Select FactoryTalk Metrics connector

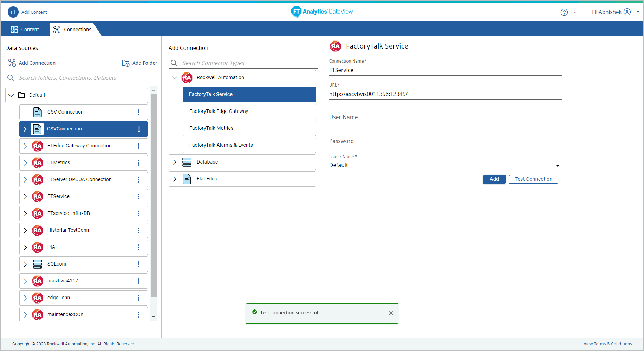[x=249, y=128]
